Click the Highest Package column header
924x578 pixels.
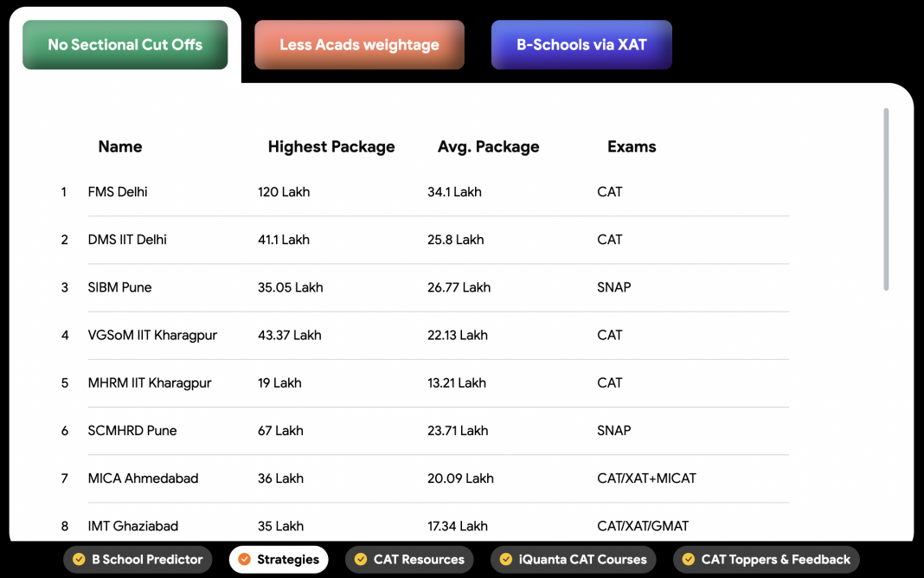coord(331,146)
